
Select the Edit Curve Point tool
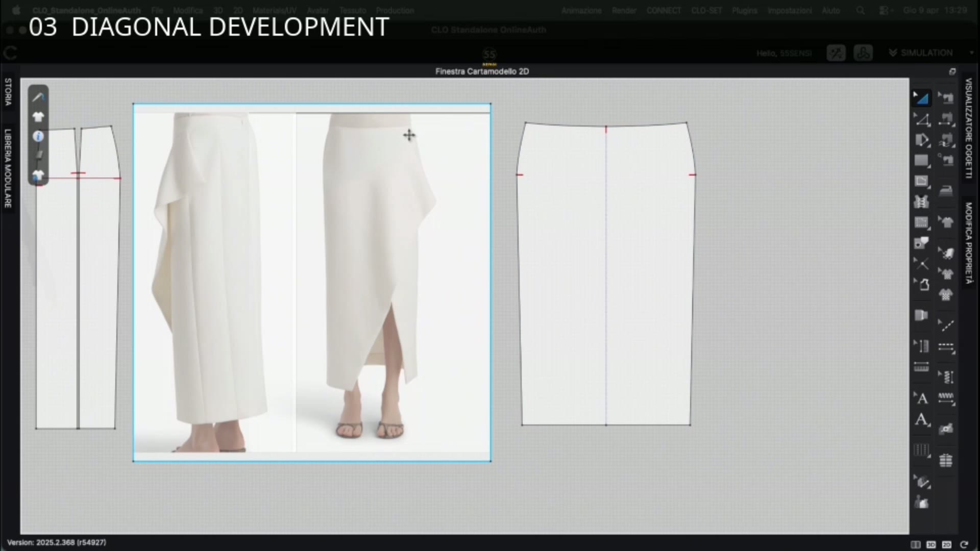click(x=921, y=120)
